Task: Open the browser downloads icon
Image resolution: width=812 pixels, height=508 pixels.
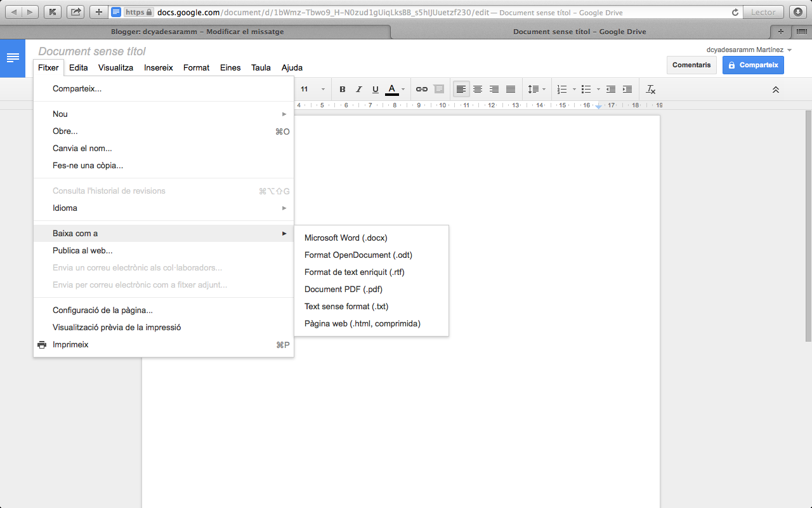Action: [798, 12]
